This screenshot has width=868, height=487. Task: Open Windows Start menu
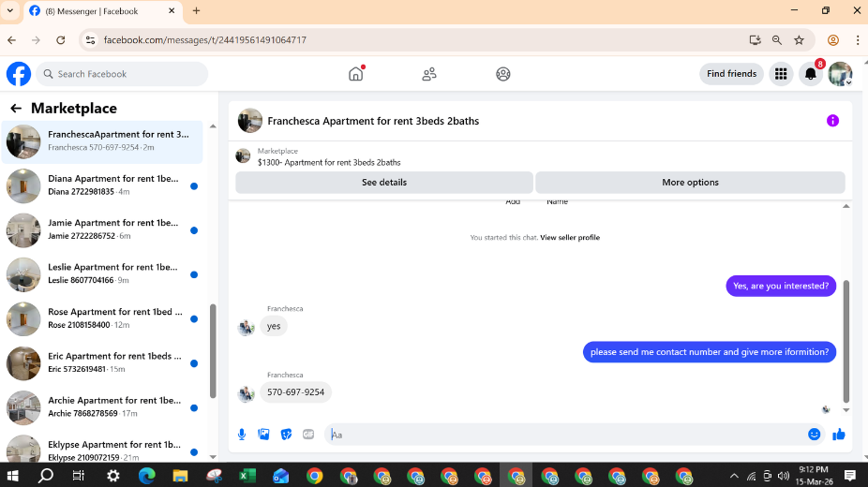coord(12,476)
